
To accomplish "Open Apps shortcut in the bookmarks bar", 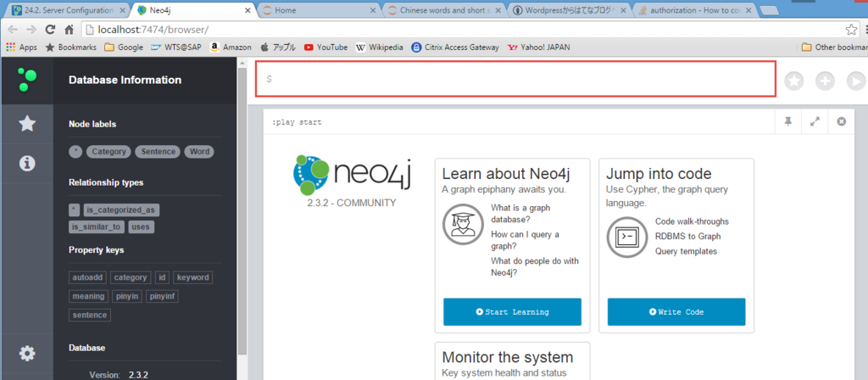I will pos(21,47).
